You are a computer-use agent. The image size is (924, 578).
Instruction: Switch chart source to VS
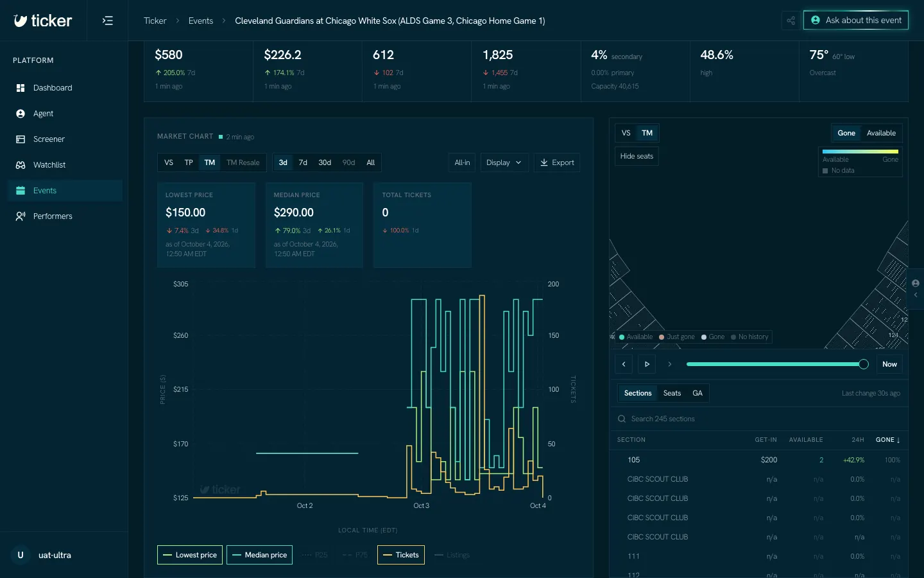tap(169, 162)
